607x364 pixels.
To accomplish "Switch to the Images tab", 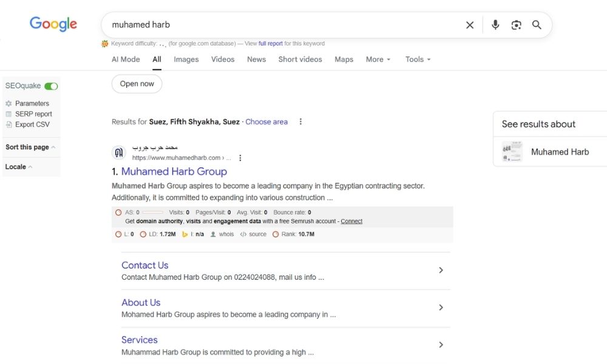I will [x=186, y=59].
